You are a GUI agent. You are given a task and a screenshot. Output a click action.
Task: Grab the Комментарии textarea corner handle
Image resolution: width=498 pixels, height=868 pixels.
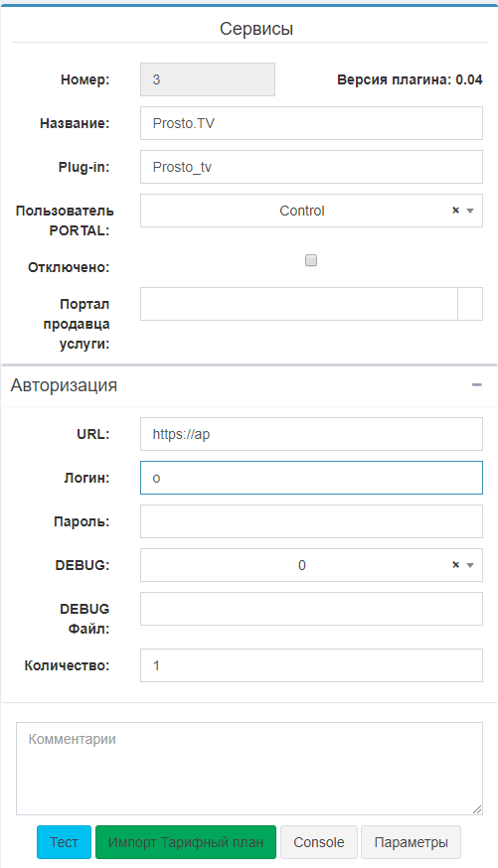(x=477, y=809)
